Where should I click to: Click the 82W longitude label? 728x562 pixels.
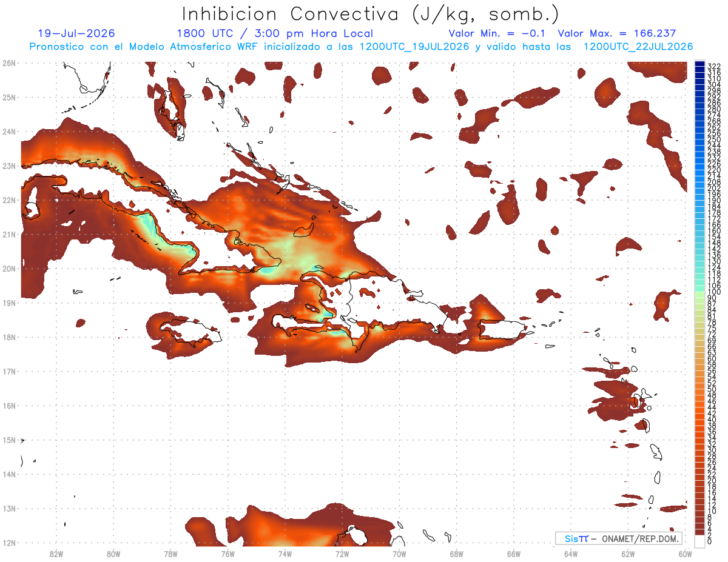[56, 554]
